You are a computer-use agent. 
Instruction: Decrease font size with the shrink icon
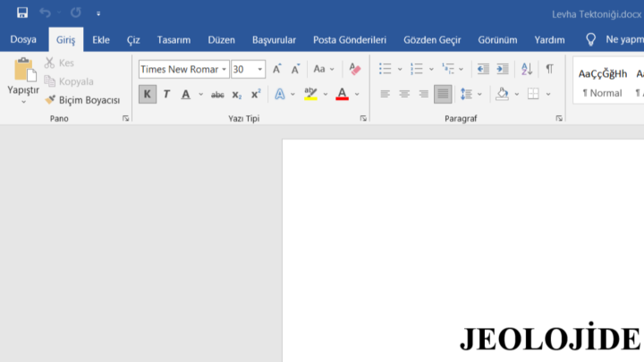tap(296, 69)
